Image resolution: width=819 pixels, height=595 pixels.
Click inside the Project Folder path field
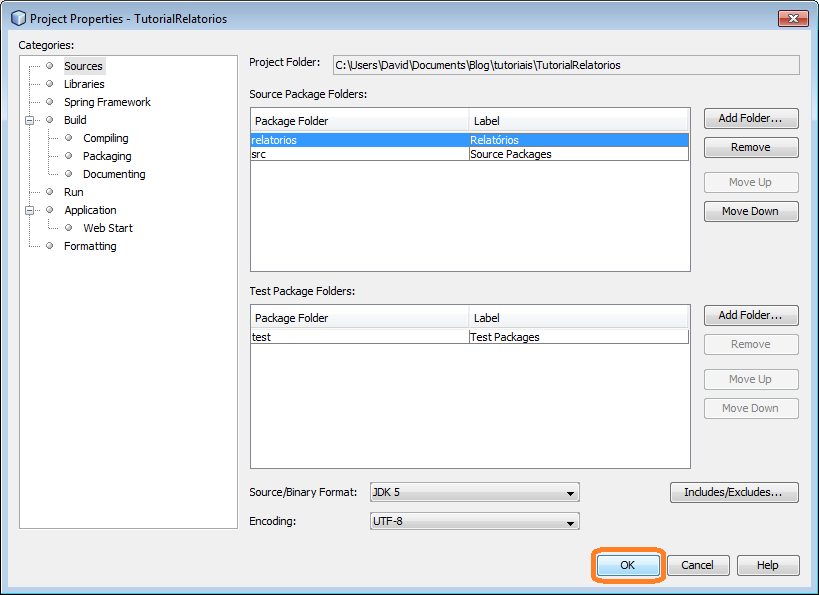coord(565,65)
